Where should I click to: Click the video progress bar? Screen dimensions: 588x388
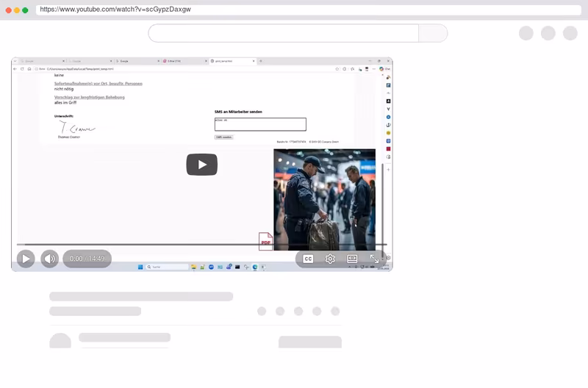coord(201,245)
